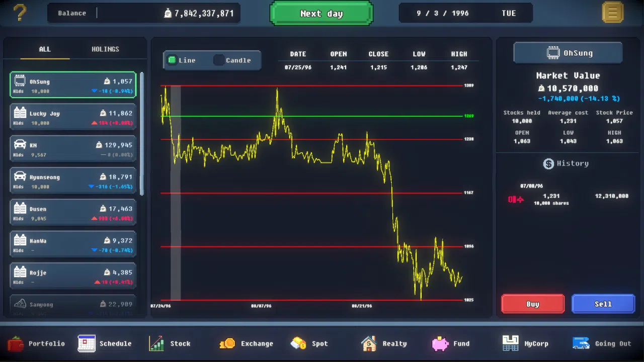Screen dimensions: 644x362
Task: Click the grey date marker on the chart
Action: 176,193
